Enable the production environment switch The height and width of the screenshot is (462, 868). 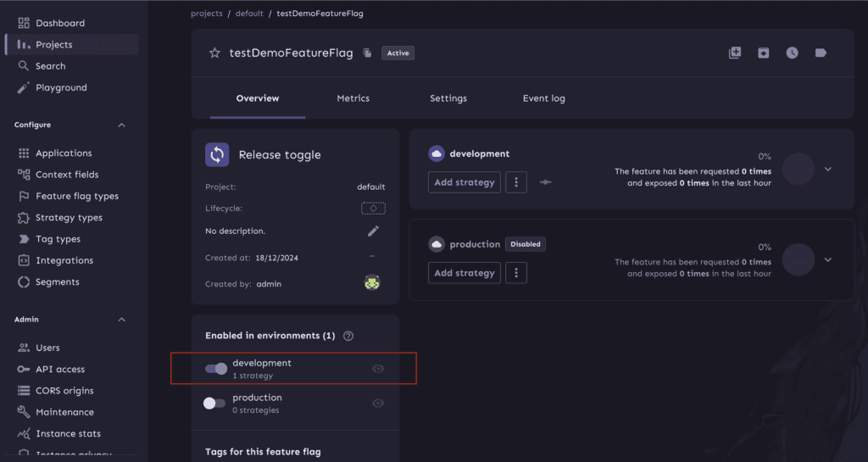pos(214,404)
